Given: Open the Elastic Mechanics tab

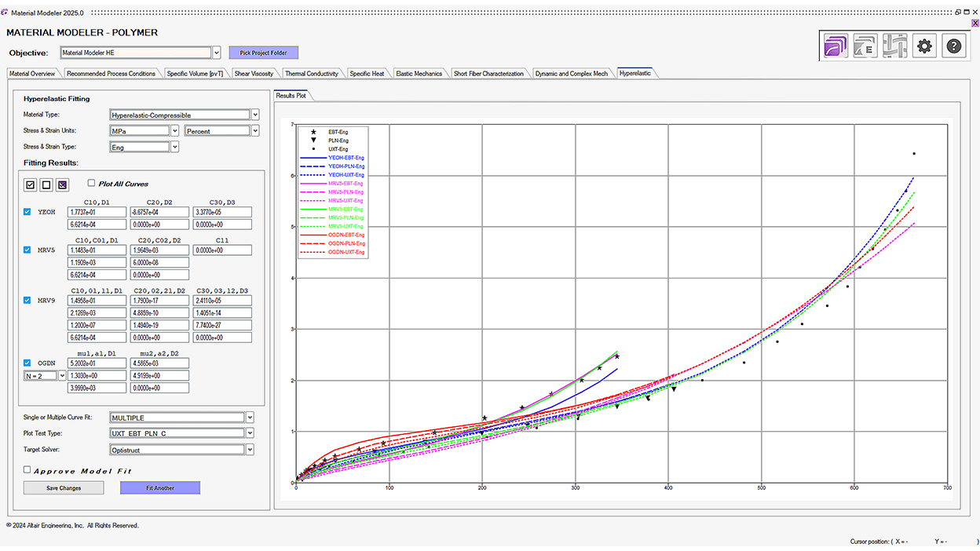Looking at the screenshot, I should [x=419, y=74].
